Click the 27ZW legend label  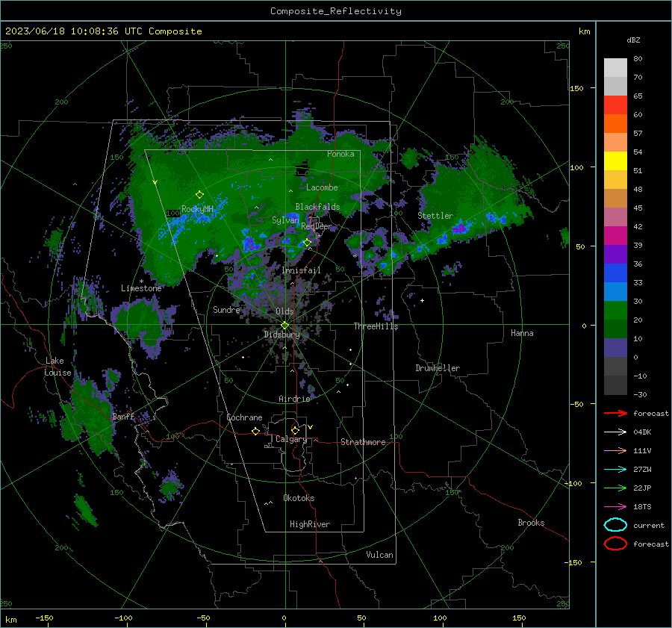tap(642, 470)
